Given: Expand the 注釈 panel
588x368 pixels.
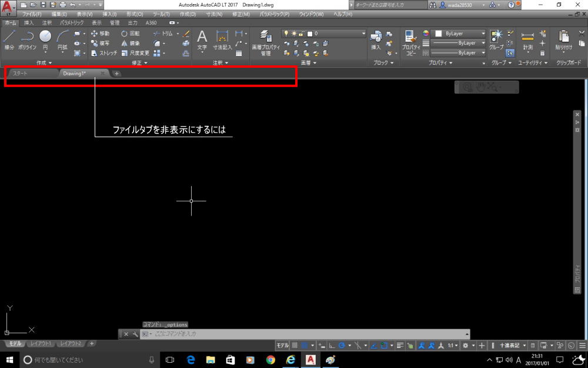Looking at the screenshot, I should (x=220, y=63).
